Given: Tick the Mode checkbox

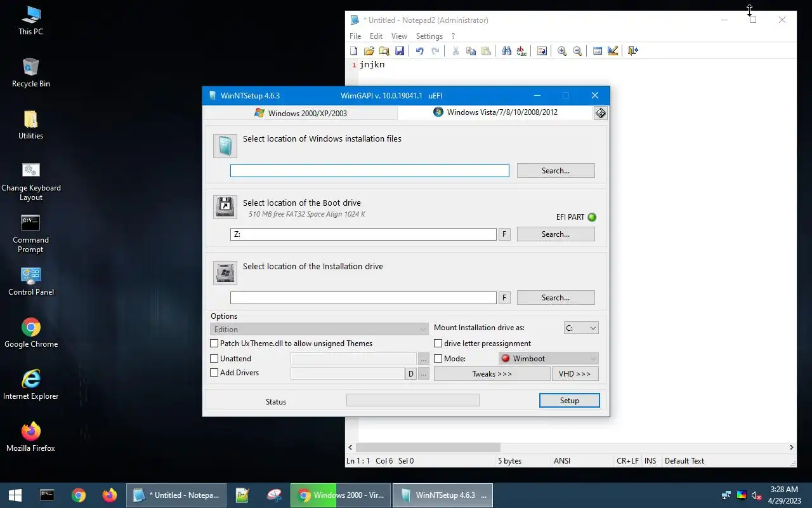Looking at the screenshot, I should (438, 359).
